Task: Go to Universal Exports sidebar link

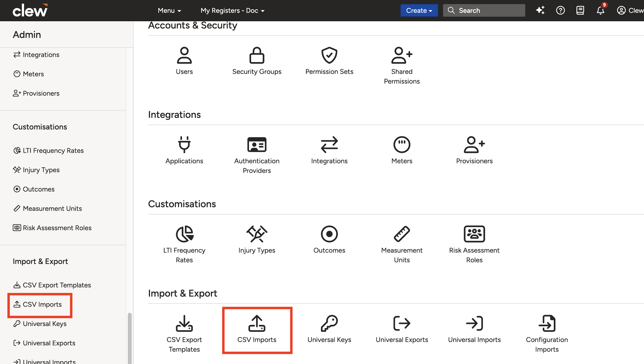Action: pos(44,343)
